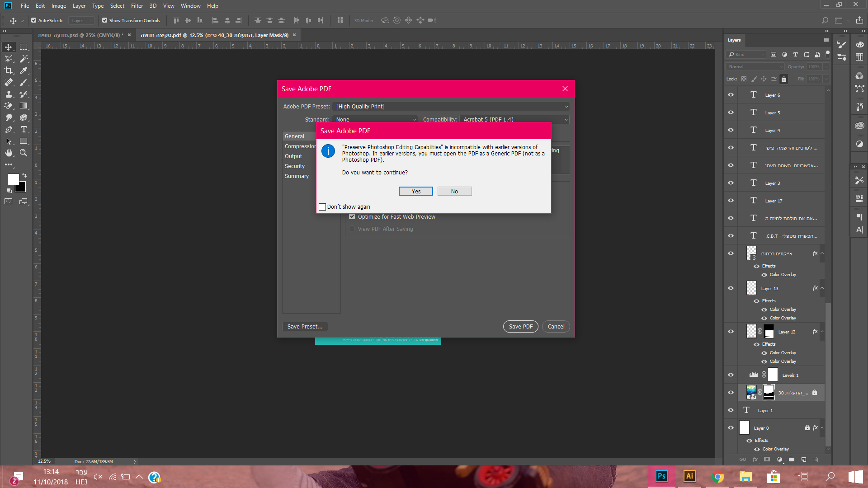Click Yes to continue saving
Image resolution: width=868 pixels, height=488 pixels.
(x=415, y=192)
